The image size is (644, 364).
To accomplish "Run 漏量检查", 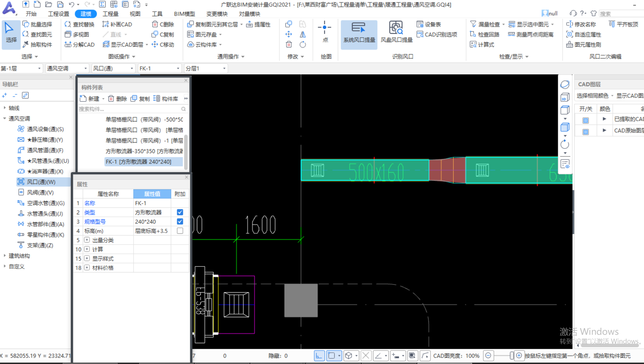I will (485, 24).
